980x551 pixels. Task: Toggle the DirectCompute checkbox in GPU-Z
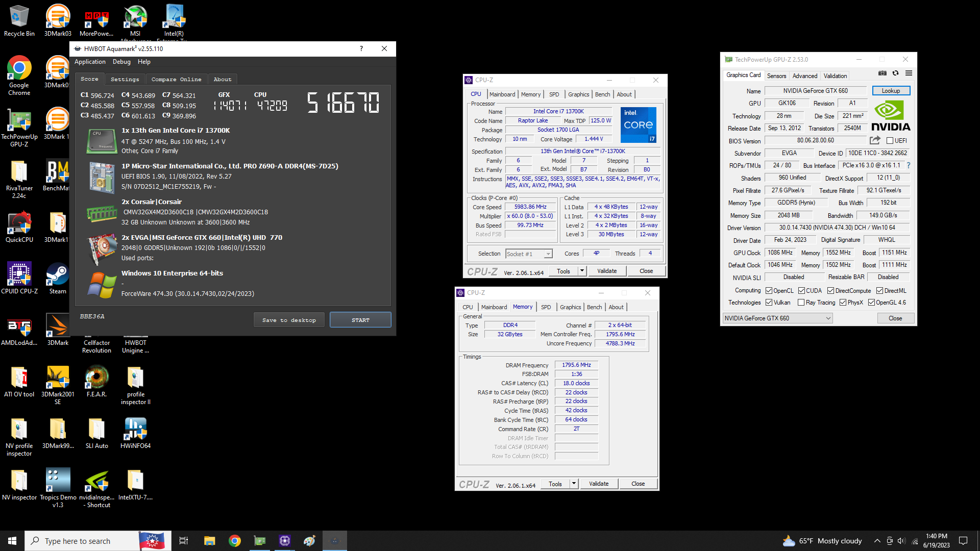[830, 291]
